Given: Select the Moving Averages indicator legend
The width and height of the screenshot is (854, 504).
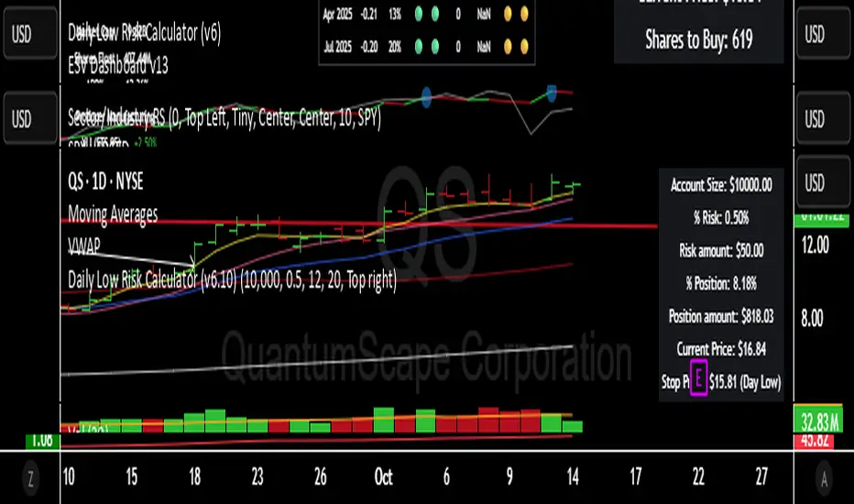Looking at the screenshot, I should click(113, 214).
